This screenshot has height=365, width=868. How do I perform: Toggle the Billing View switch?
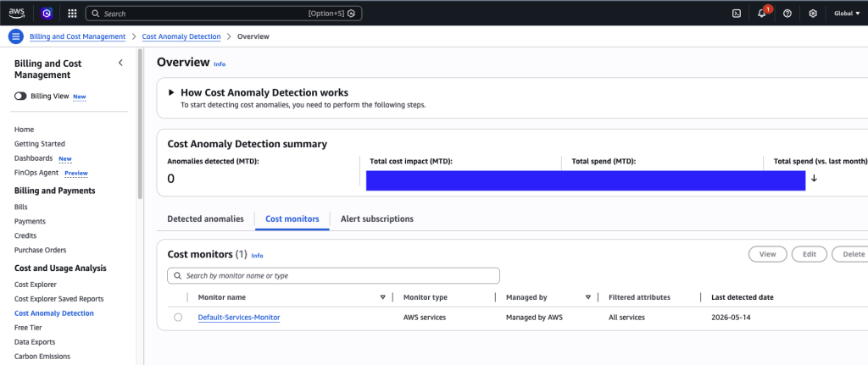(20, 97)
